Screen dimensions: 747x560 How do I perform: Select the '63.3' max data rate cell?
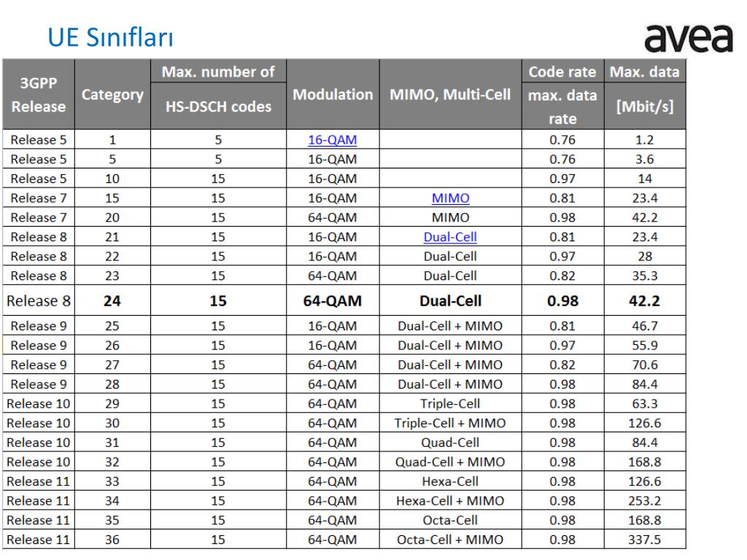pyautogui.click(x=645, y=404)
